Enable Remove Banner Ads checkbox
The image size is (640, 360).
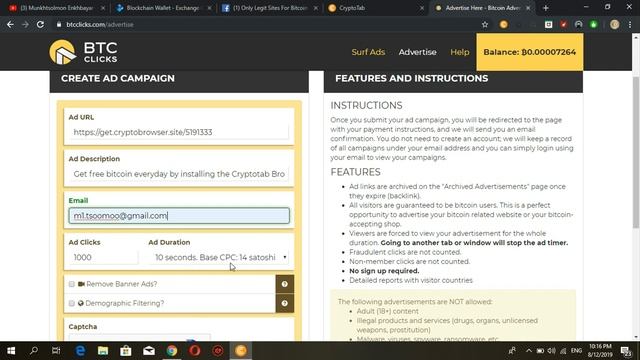(72, 284)
